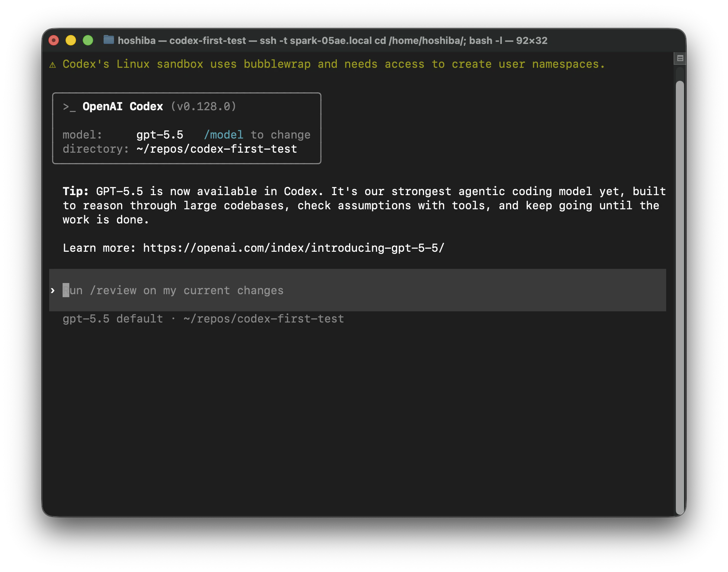Click the warning triangle icon
This screenshot has width=728, height=572.
coord(53,65)
